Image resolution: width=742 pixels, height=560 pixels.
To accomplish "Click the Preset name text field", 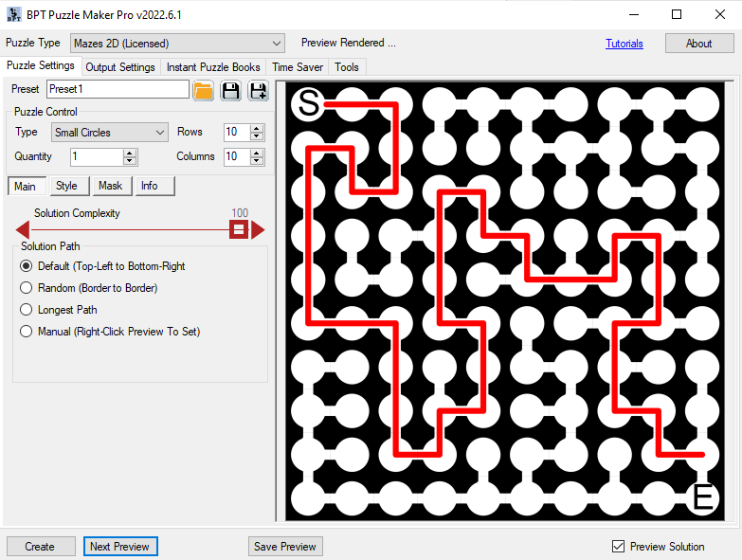I will pyautogui.click(x=118, y=89).
